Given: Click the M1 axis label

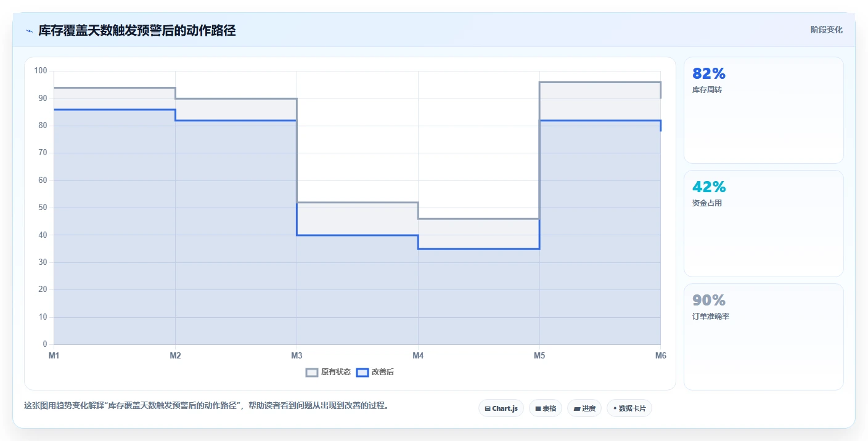Looking at the screenshot, I should (54, 355).
